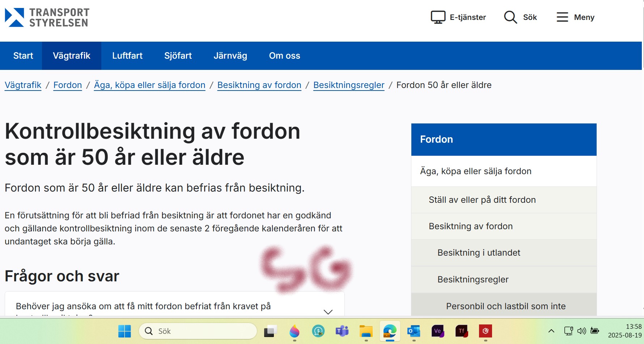Show hidden system tray icons
Viewport: 644px width, 344px height.
551,331
